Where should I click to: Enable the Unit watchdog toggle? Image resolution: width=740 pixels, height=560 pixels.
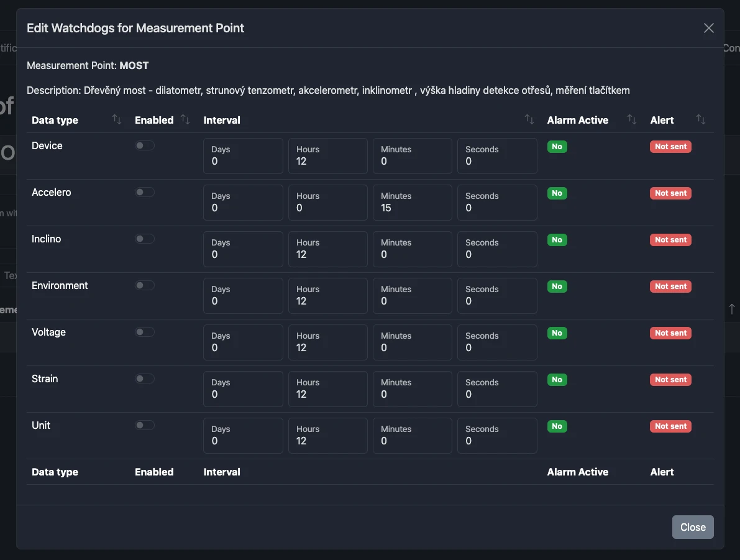click(x=145, y=425)
